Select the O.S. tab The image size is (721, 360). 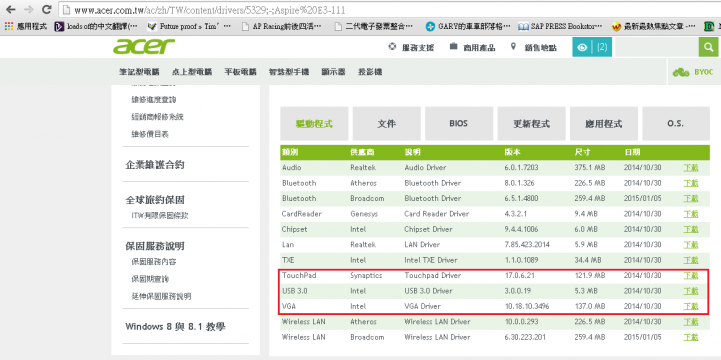[676, 123]
